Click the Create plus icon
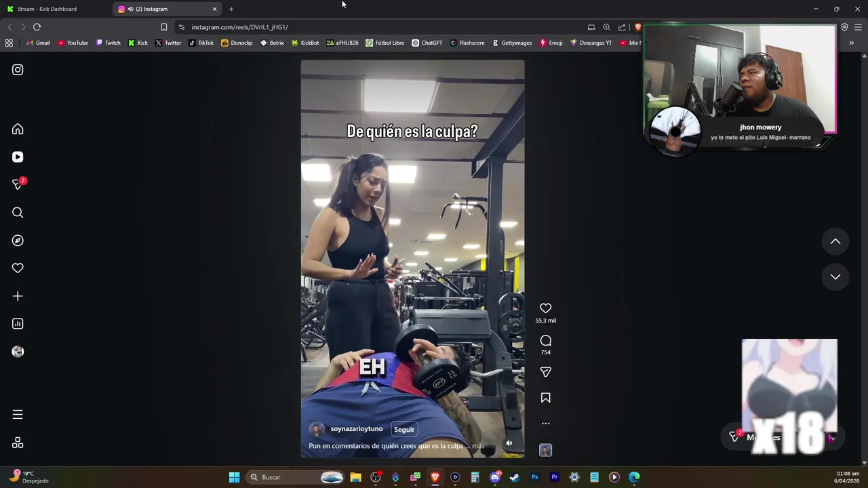 [18, 296]
